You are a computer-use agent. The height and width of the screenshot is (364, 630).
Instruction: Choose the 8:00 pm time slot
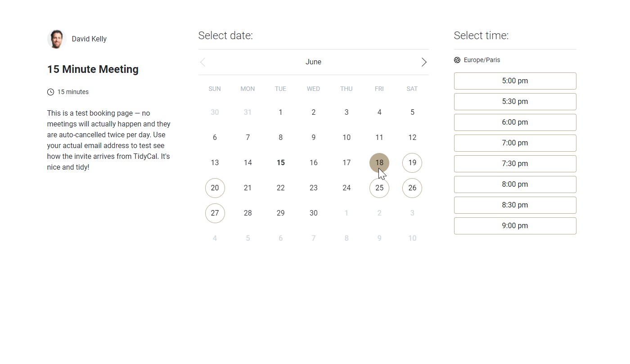pos(515,184)
